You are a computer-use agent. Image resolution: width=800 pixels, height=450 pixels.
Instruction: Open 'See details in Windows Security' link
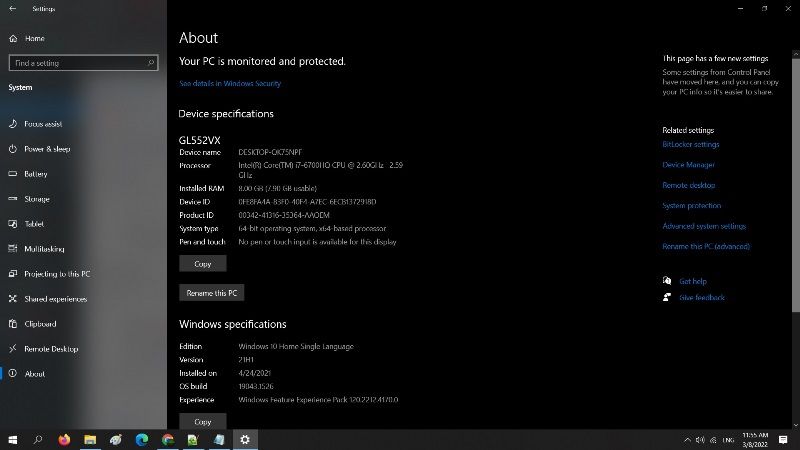(230, 83)
